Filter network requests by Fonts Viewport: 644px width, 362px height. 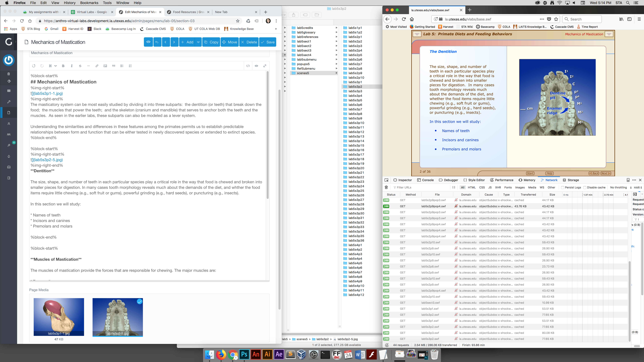508,187
